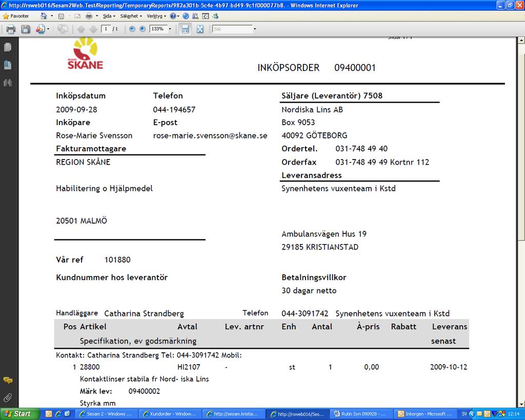Click the SV language indicator
525x420 pixels.
click(x=465, y=414)
